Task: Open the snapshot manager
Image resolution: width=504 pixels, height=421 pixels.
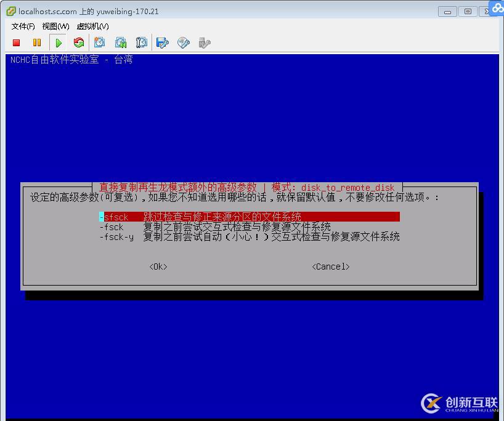Action: click(141, 42)
